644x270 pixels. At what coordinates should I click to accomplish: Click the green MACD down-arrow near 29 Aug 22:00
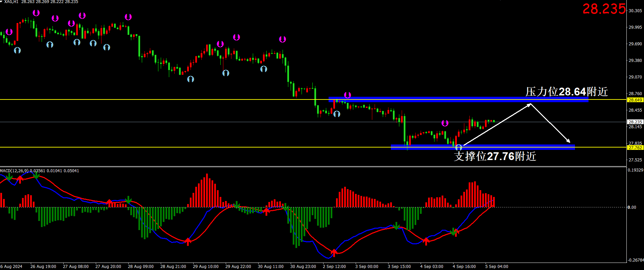click(x=237, y=205)
